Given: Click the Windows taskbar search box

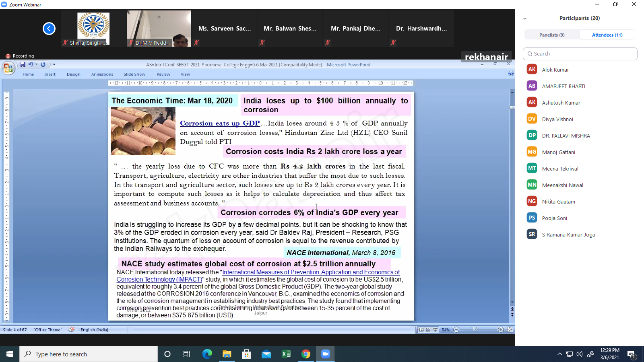Looking at the screenshot, I should click(x=89, y=354).
